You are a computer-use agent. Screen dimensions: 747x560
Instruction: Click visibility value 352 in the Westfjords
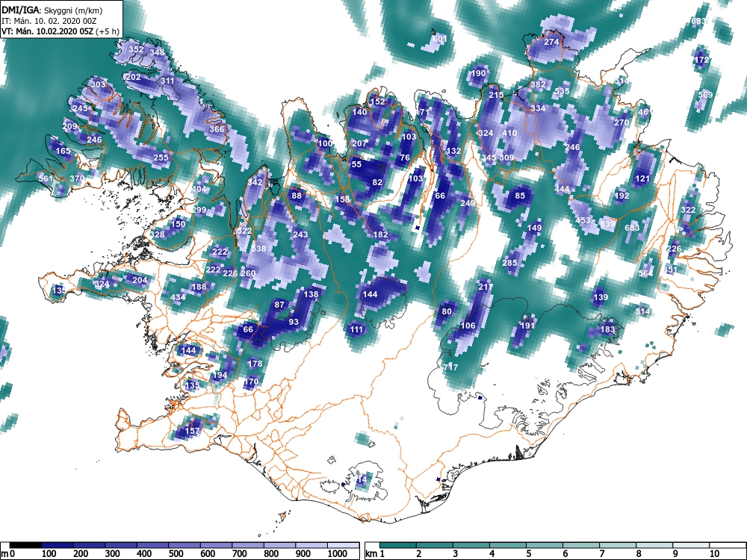pos(136,49)
